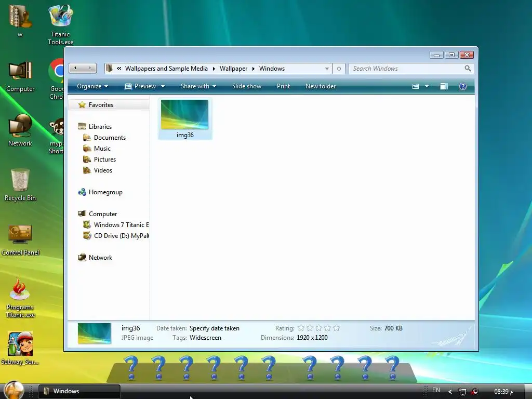Click the Widescreen tag value

205,338
